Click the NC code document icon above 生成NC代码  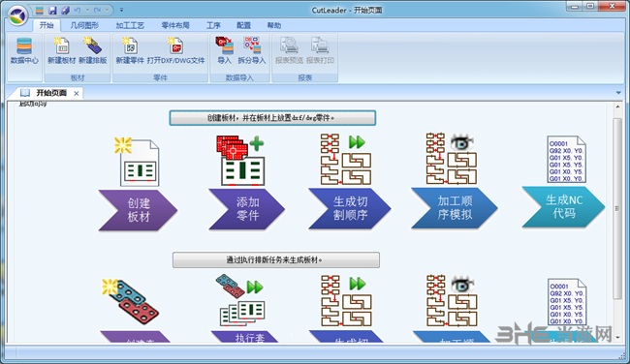click(x=567, y=160)
